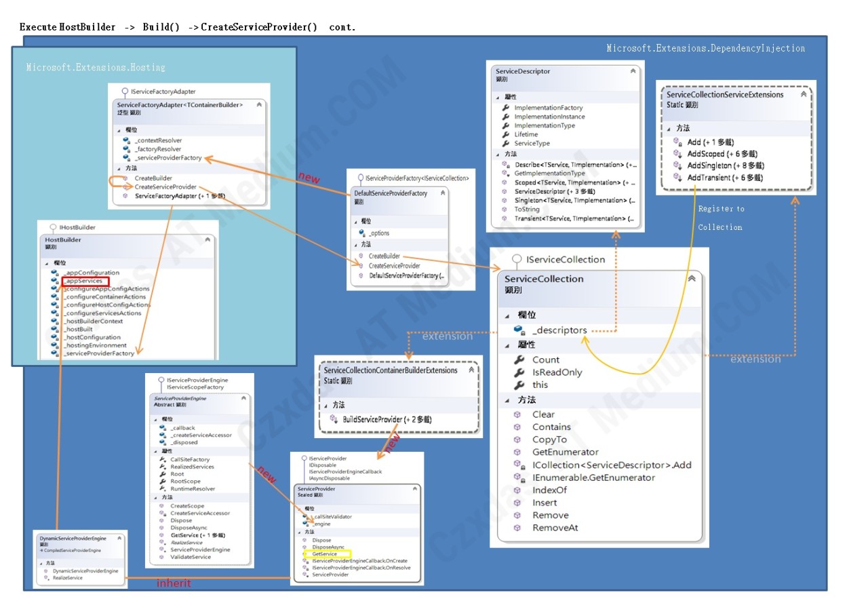Click the icon beside AddScoped (+ 6 多載)

[677, 154]
